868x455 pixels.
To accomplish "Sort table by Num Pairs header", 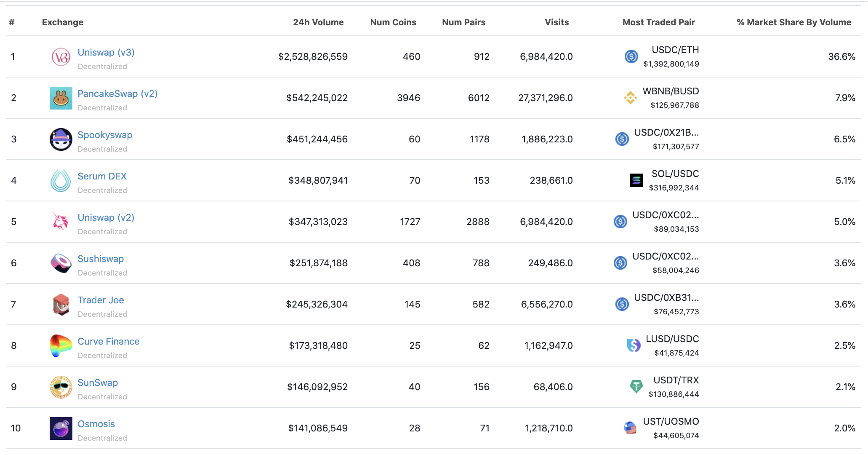I will (x=463, y=22).
